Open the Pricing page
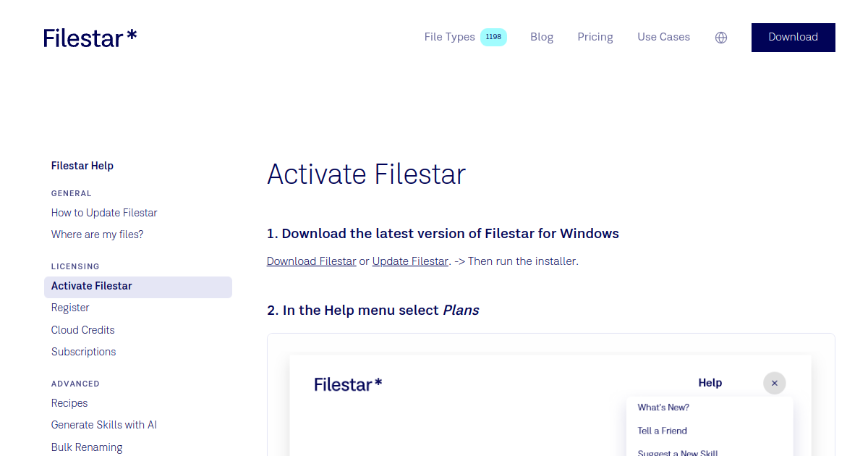868x456 pixels. click(x=595, y=37)
